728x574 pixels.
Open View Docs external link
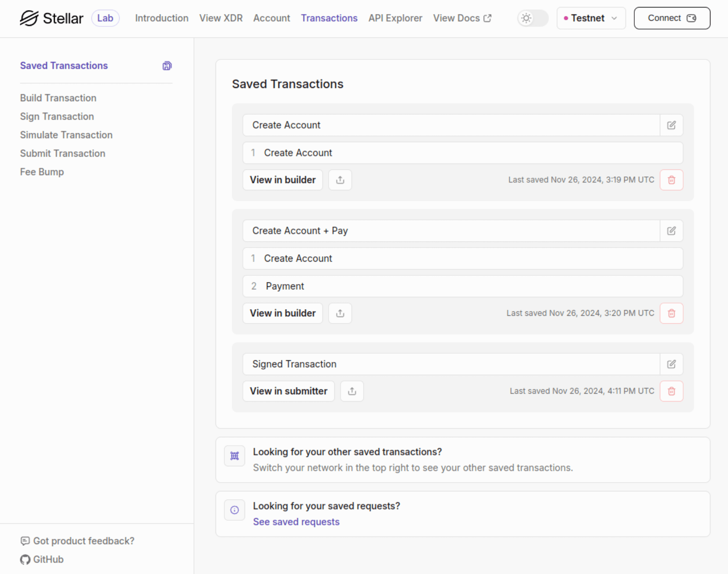tap(462, 18)
